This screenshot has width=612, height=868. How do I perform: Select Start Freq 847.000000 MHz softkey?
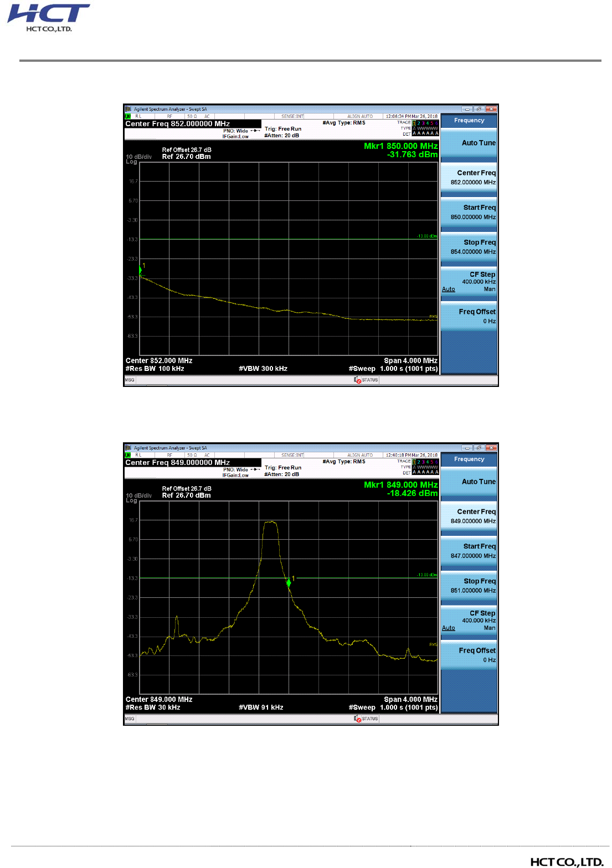pos(469,551)
